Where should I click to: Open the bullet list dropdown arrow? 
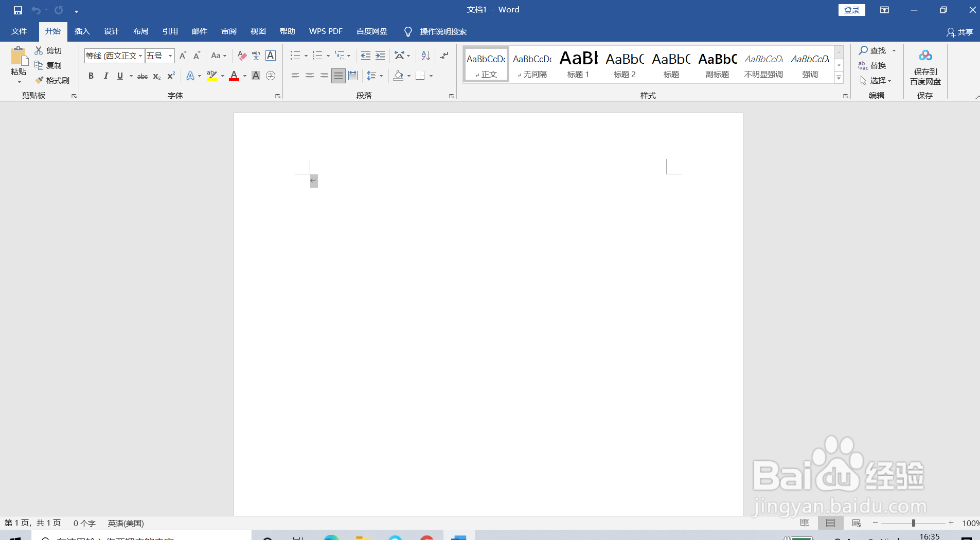(x=306, y=56)
